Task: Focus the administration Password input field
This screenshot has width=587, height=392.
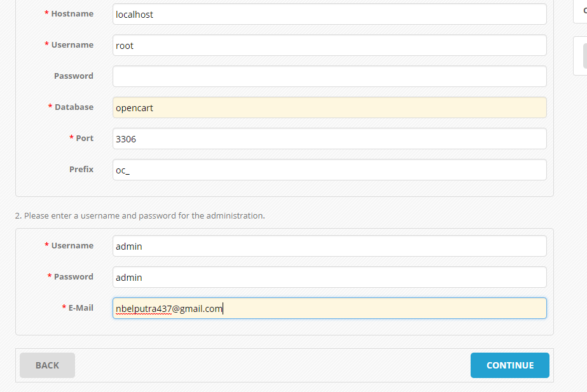Action: 329,277
